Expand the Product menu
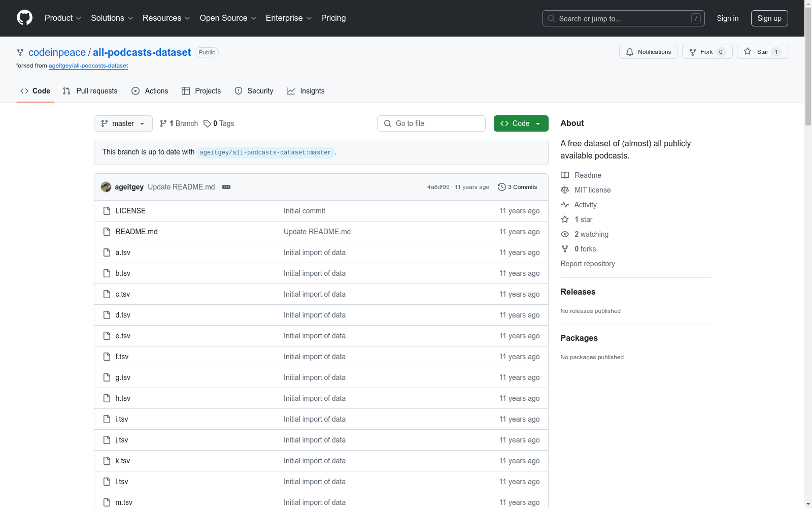Viewport: 812px width, 508px height. pos(63,18)
